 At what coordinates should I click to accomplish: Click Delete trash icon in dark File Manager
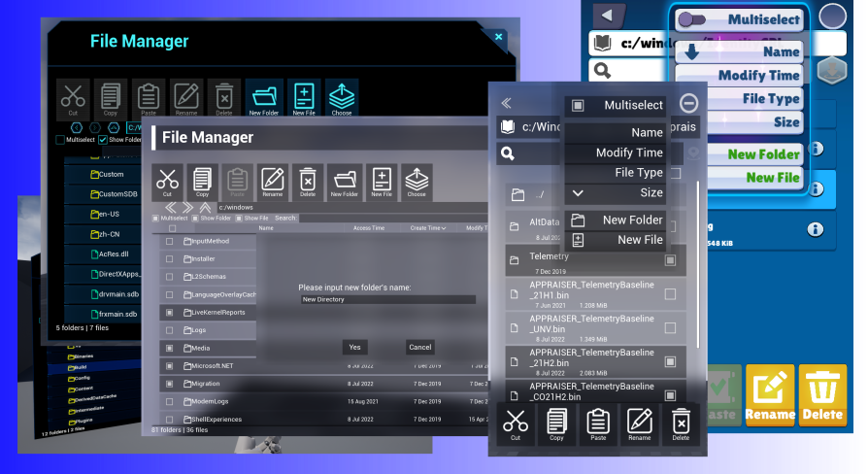coord(223,98)
